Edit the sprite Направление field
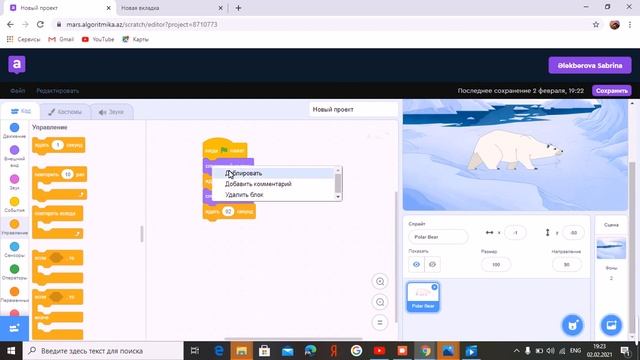 click(x=567, y=264)
